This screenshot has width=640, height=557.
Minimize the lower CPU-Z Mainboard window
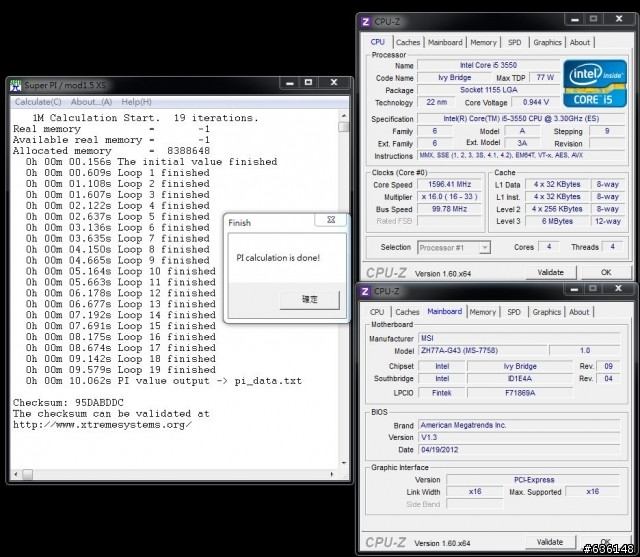pos(574,289)
